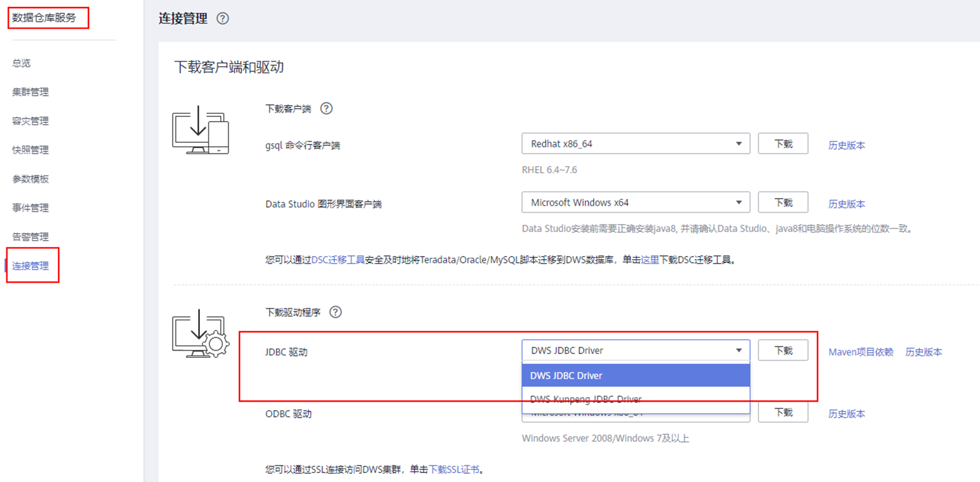View 历史版本 link for ODBC 驱动
This screenshot has height=482, width=980.
click(x=846, y=414)
